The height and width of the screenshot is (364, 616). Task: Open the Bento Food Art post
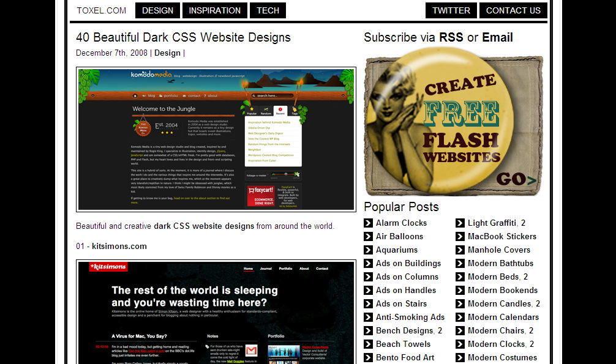(405, 357)
